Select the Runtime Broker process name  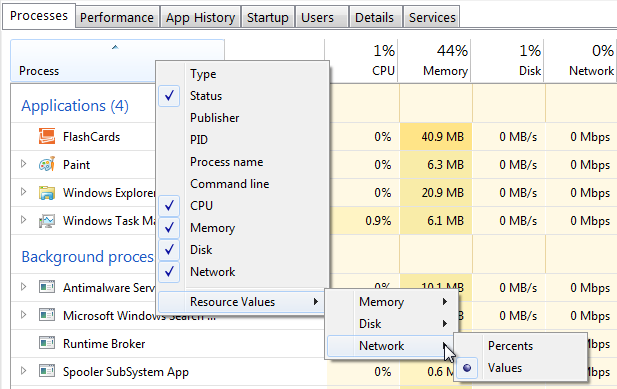(104, 344)
